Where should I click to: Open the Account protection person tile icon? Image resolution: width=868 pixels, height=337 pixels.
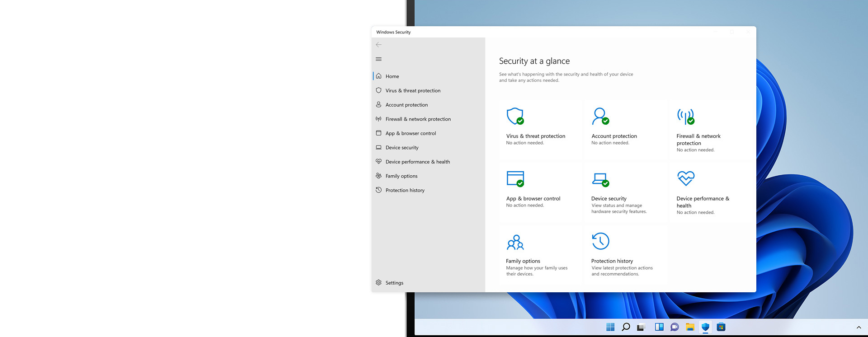click(x=600, y=116)
